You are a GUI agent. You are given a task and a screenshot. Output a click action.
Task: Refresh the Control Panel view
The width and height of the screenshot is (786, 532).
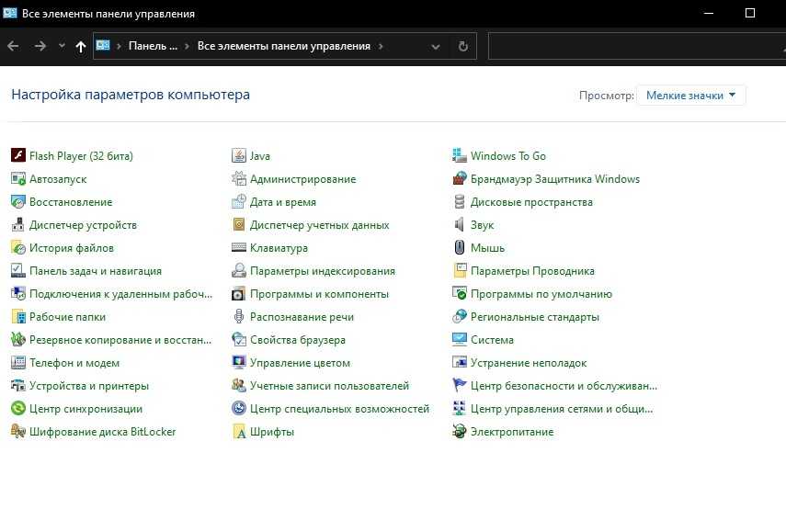tap(462, 46)
